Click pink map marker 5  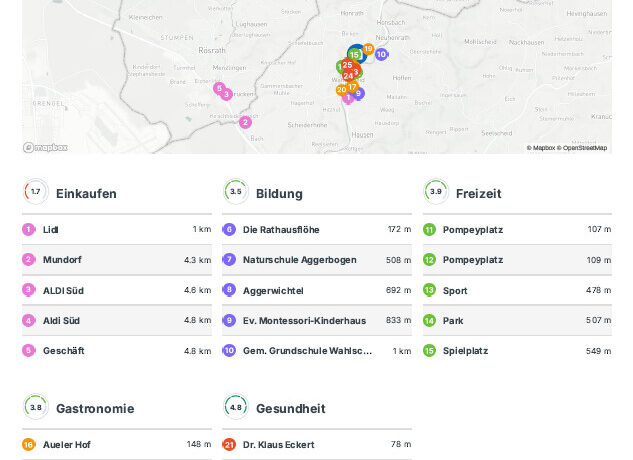click(x=219, y=88)
